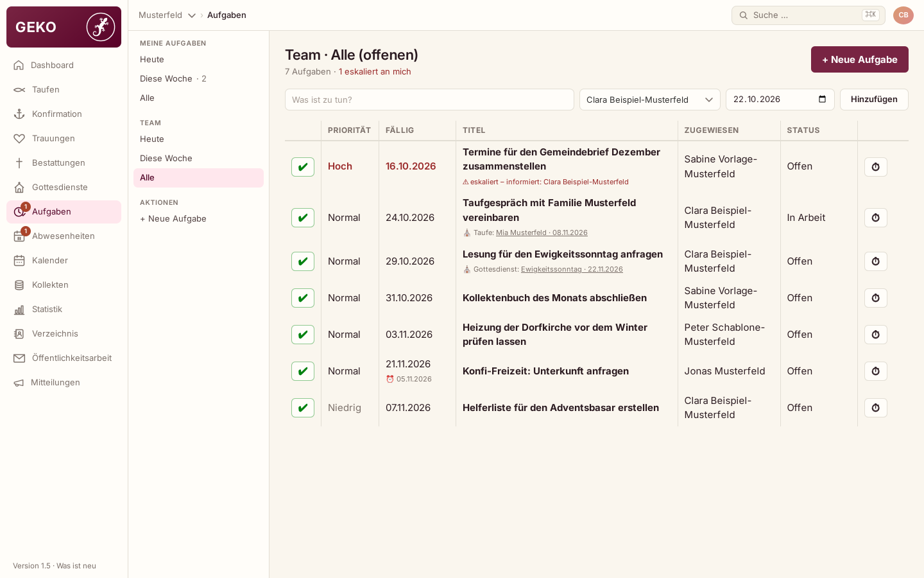The image size is (924, 578).
Task: Complete the Lesung für den Ewigkeitssonntag task
Action: coord(303,261)
